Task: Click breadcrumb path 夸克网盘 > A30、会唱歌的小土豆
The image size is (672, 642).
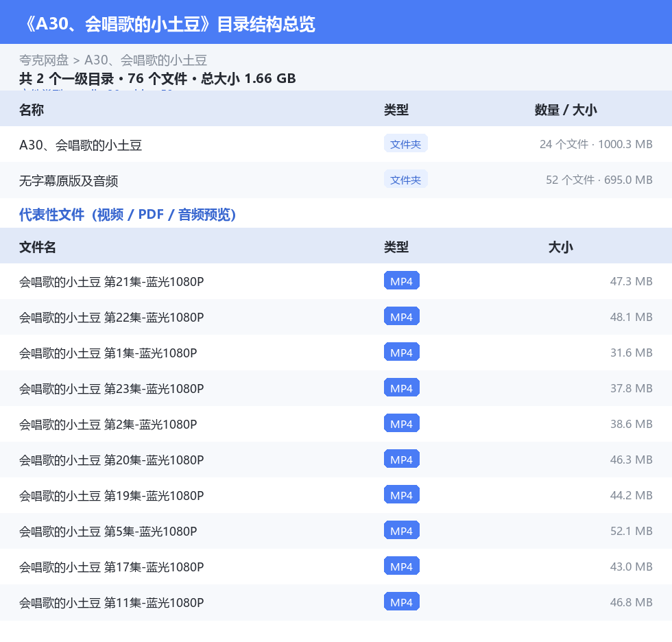Action: (x=113, y=60)
